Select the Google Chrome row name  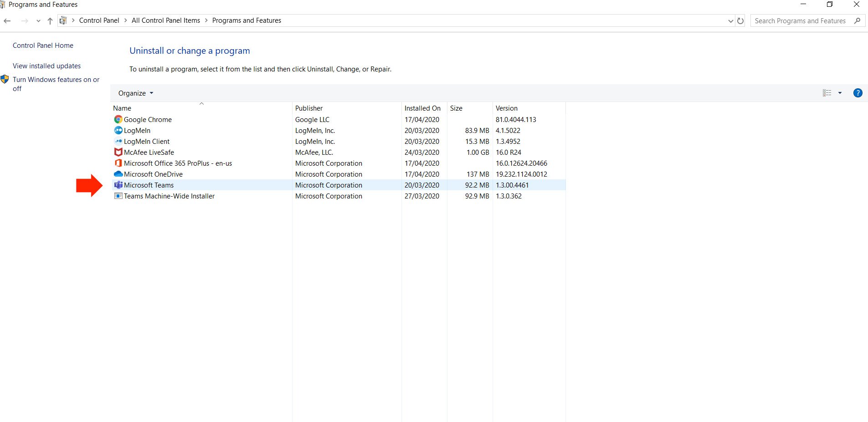[148, 120]
